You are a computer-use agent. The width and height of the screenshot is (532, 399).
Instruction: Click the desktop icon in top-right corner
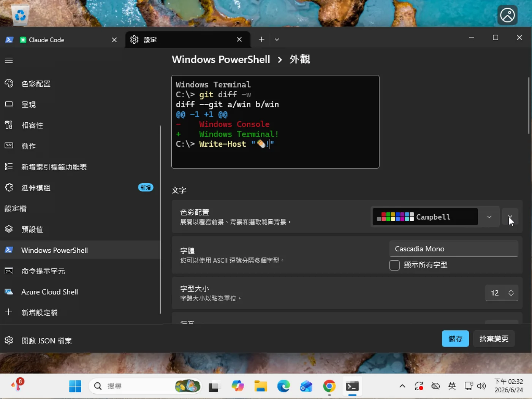[x=507, y=16]
